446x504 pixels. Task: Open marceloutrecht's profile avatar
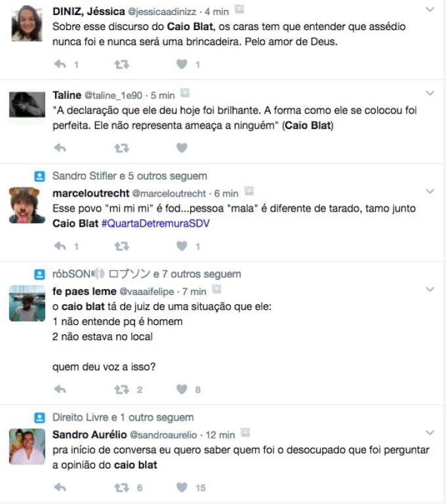27,205
